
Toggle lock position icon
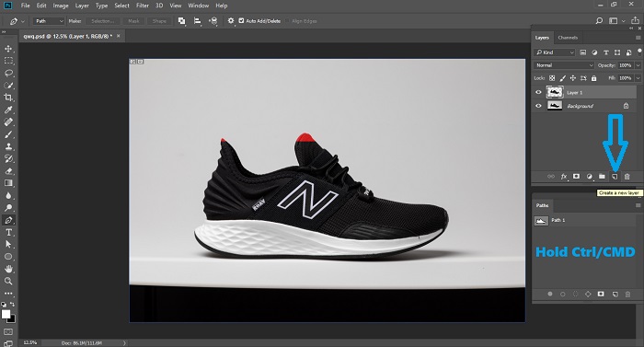click(x=573, y=78)
